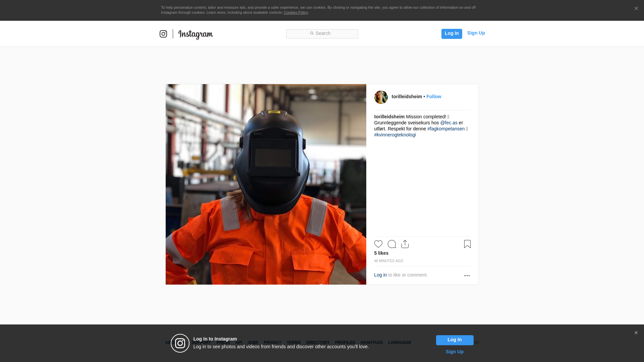
Task: Dismiss the cookie notice banner
Action: point(636,9)
